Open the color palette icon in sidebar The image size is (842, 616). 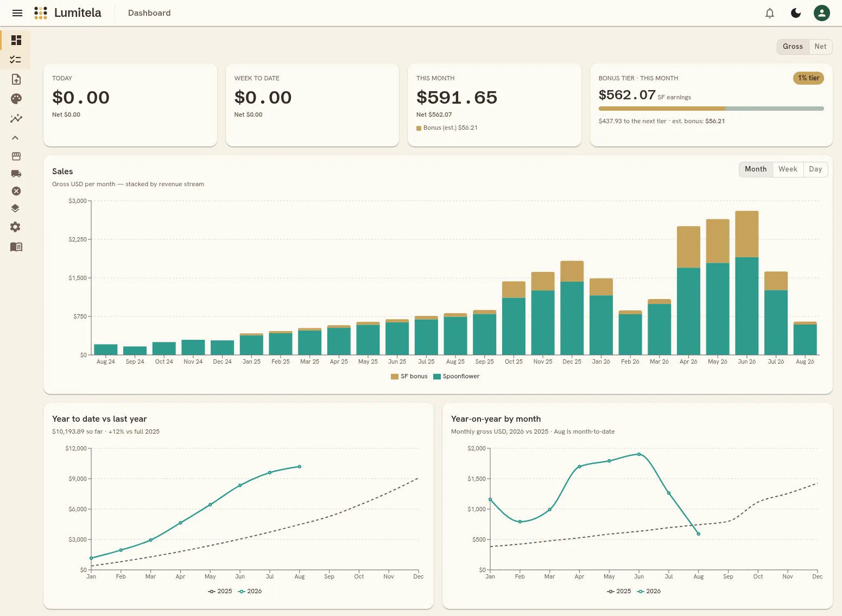16,99
